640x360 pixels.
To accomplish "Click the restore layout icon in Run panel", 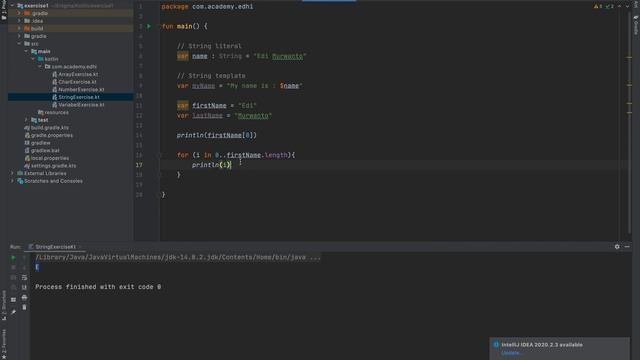I will click(x=13, y=300).
